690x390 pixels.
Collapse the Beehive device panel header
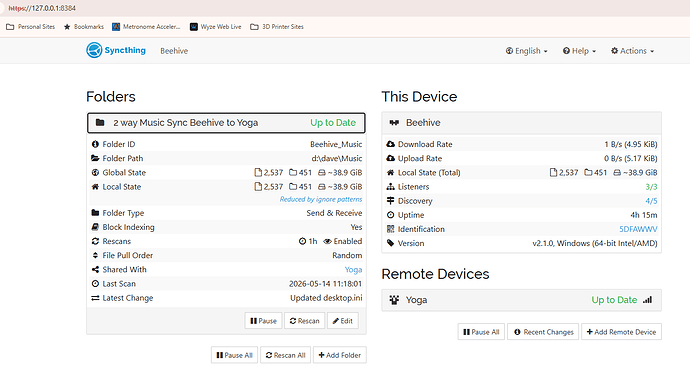521,123
